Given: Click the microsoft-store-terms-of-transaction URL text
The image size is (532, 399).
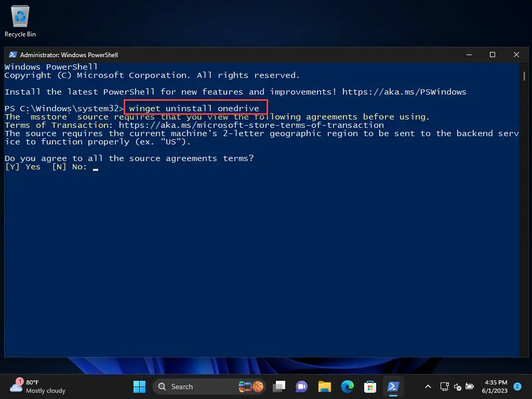Looking at the screenshot, I should [251, 125].
